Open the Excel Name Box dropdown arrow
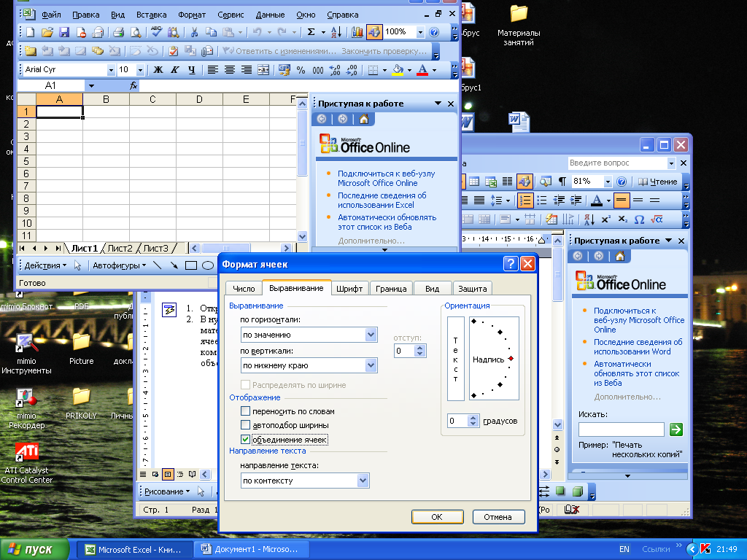 tap(91, 86)
